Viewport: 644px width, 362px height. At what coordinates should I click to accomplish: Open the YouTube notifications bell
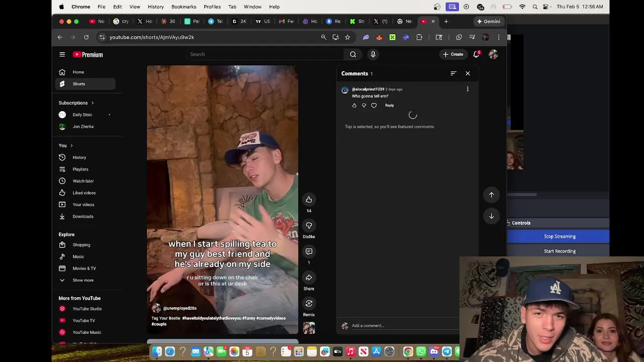(x=476, y=54)
